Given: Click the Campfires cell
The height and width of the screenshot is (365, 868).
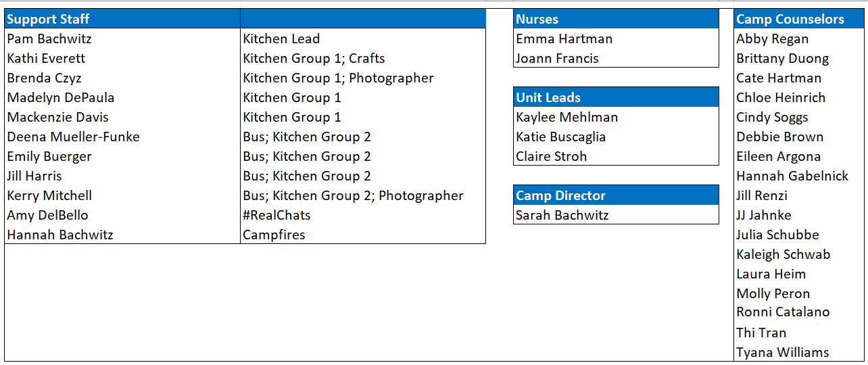Looking at the screenshot, I should click(363, 235).
